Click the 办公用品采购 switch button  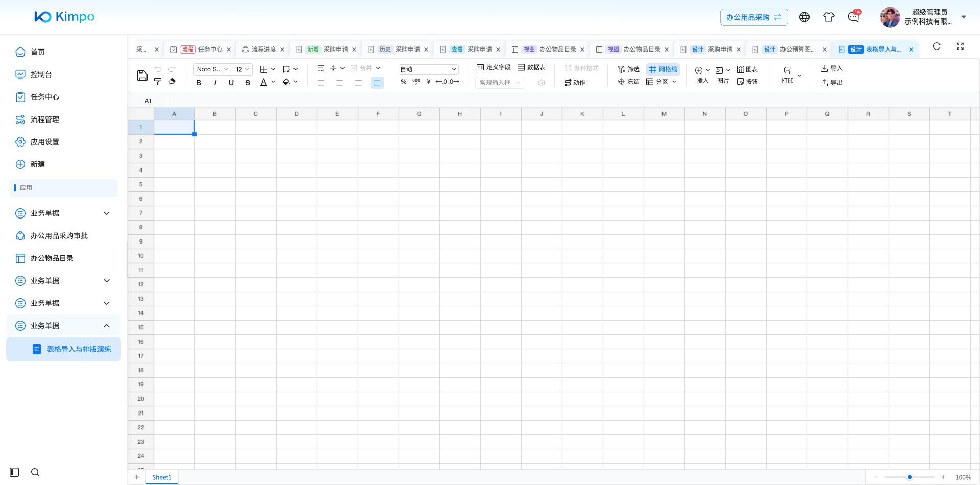tap(754, 17)
